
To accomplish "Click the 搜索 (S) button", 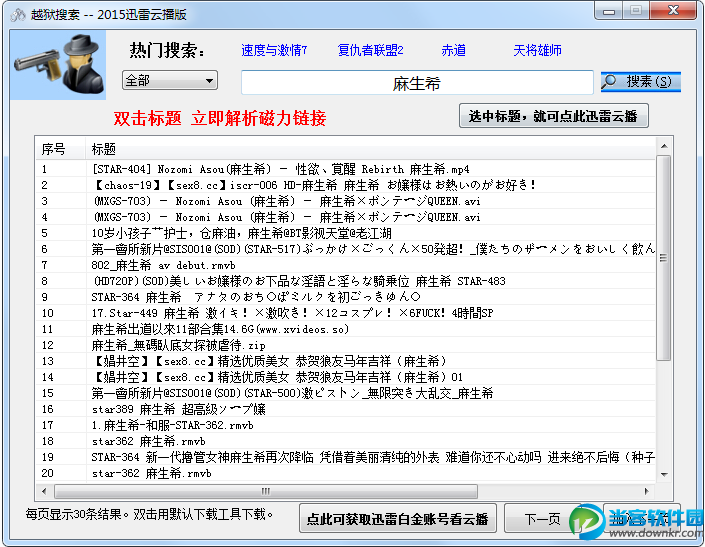I will point(641,82).
